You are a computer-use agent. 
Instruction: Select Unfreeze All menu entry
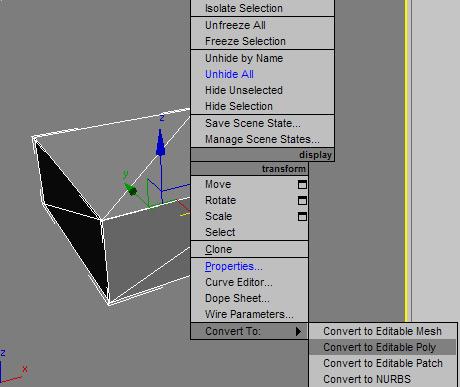pos(262,25)
